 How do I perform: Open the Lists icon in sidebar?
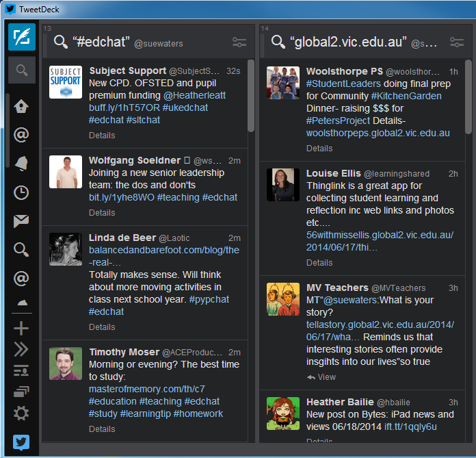point(21,370)
